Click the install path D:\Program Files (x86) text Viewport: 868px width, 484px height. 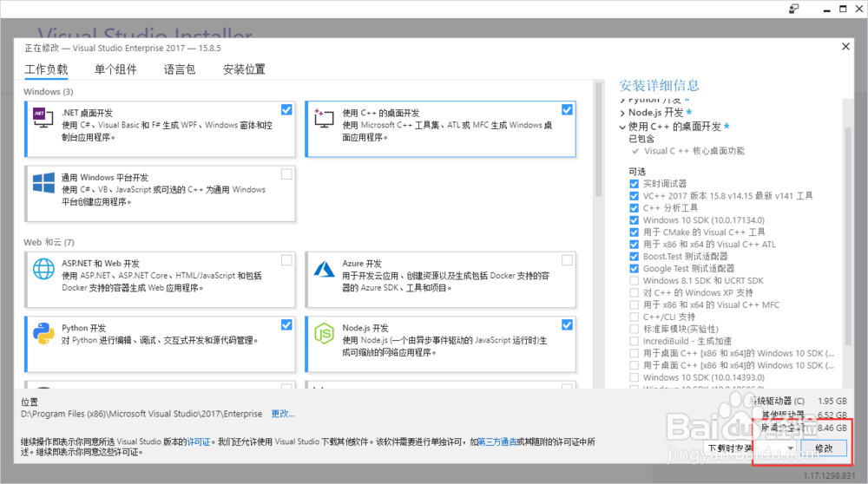pyautogui.click(x=141, y=414)
